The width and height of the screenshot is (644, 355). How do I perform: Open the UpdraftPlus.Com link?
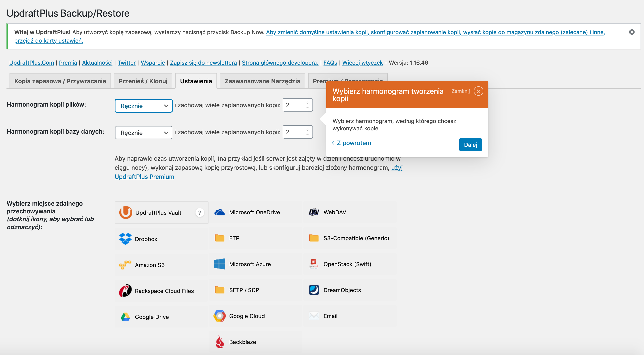(x=32, y=63)
